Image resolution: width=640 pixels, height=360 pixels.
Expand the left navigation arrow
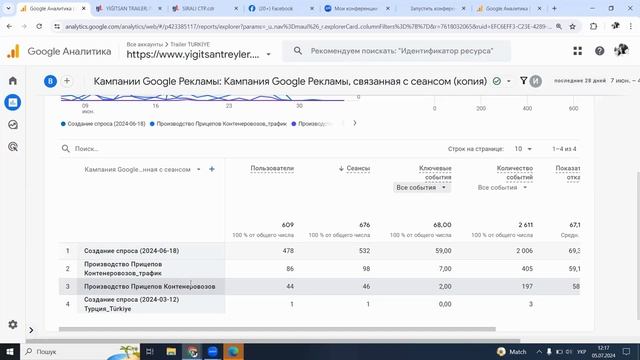point(31,330)
